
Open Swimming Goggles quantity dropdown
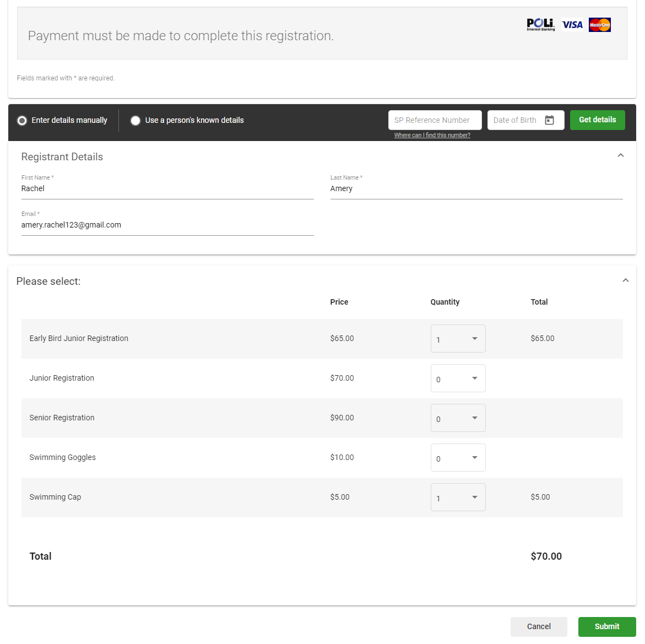[458, 458]
